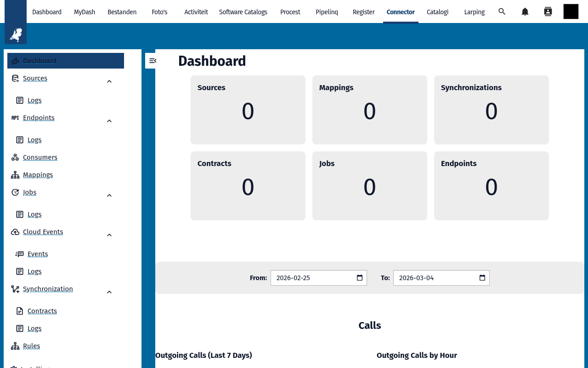Open the search icon in top bar

(502, 11)
